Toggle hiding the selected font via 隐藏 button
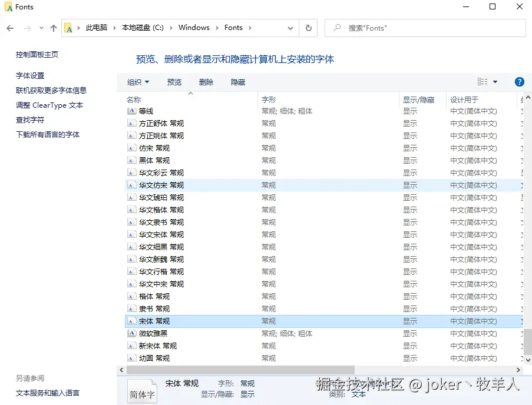The width and height of the screenshot is (532, 405). (x=237, y=82)
